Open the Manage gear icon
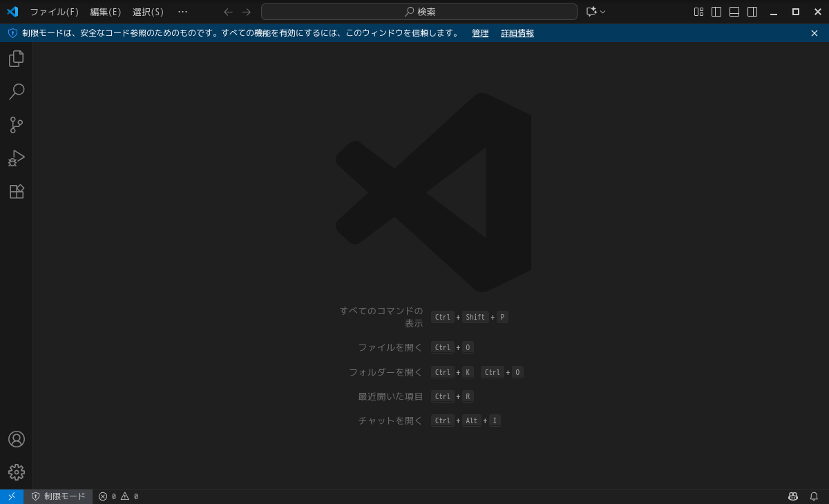The height and width of the screenshot is (504, 829). [x=17, y=472]
